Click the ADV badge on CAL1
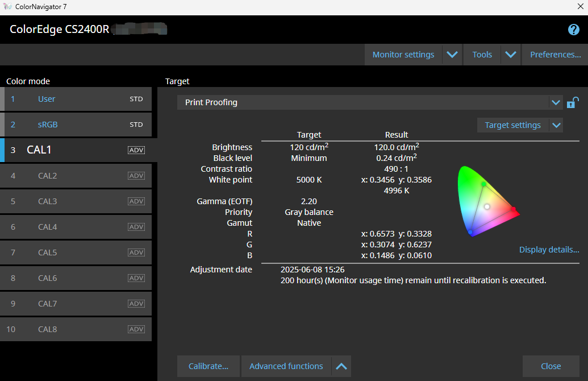 [136, 150]
